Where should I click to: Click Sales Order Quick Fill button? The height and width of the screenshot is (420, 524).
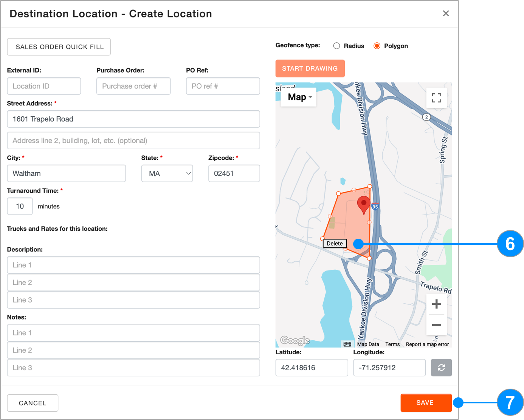click(x=59, y=47)
